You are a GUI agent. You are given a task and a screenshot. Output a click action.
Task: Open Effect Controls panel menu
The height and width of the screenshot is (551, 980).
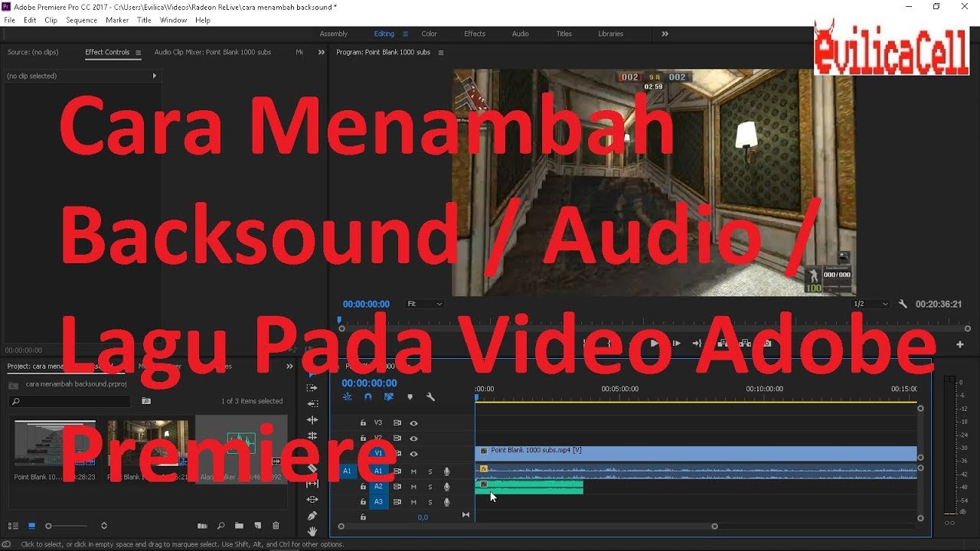tap(139, 53)
